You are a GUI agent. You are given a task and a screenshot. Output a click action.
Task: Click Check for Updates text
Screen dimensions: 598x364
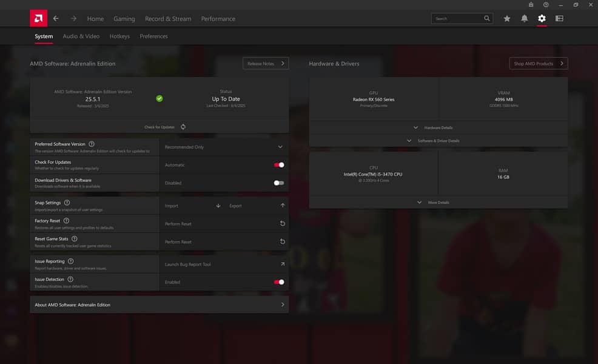click(160, 127)
